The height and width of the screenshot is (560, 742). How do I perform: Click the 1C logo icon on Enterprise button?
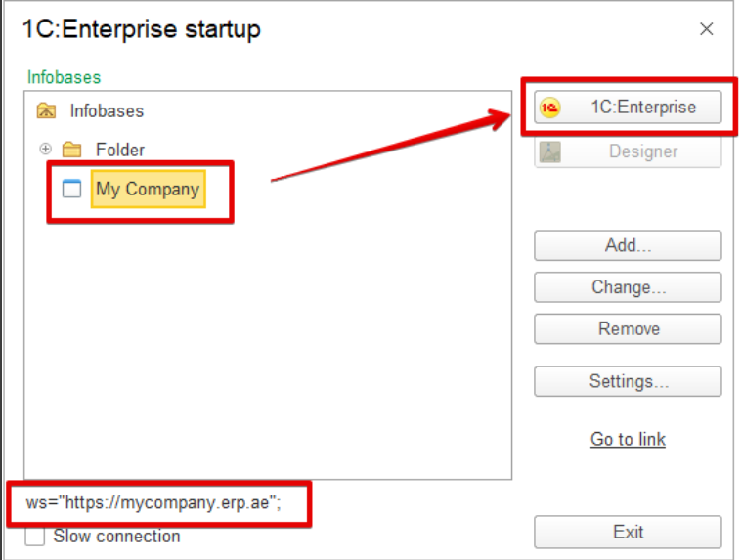click(549, 108)
